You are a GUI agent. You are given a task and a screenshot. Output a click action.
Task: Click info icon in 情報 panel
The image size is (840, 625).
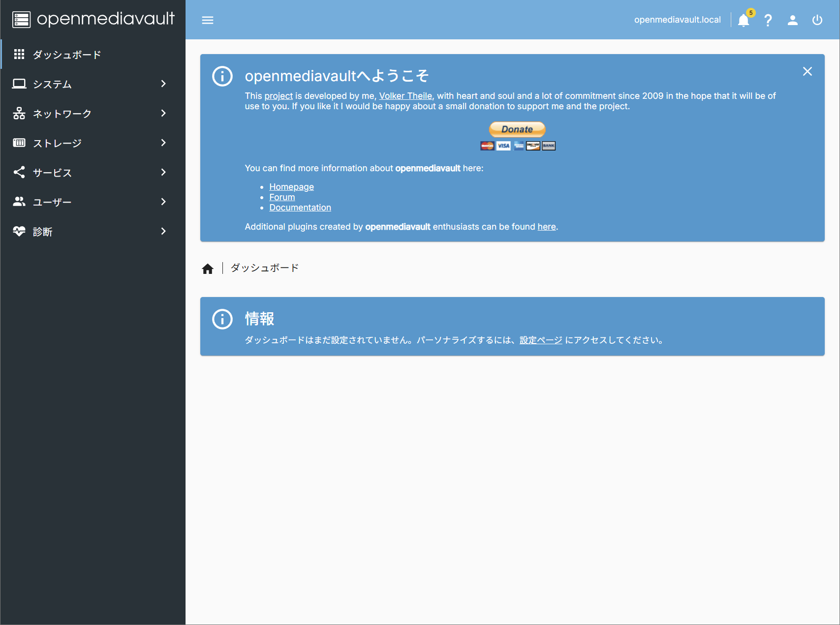pyautogui.click(x=222, y=319)
